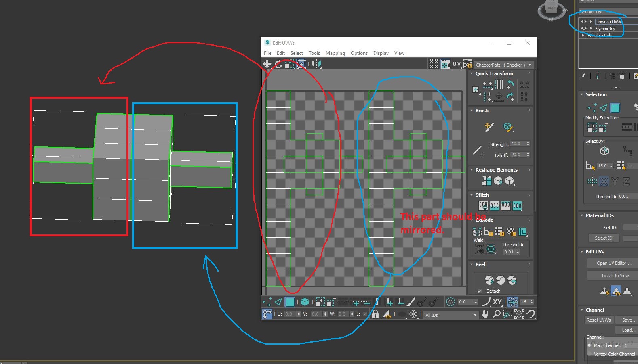Image resolution: width=638 pixels, height=364 pixels.
Task: Open the Mapping menu in Edit UVWs
Action: [335, 53]
